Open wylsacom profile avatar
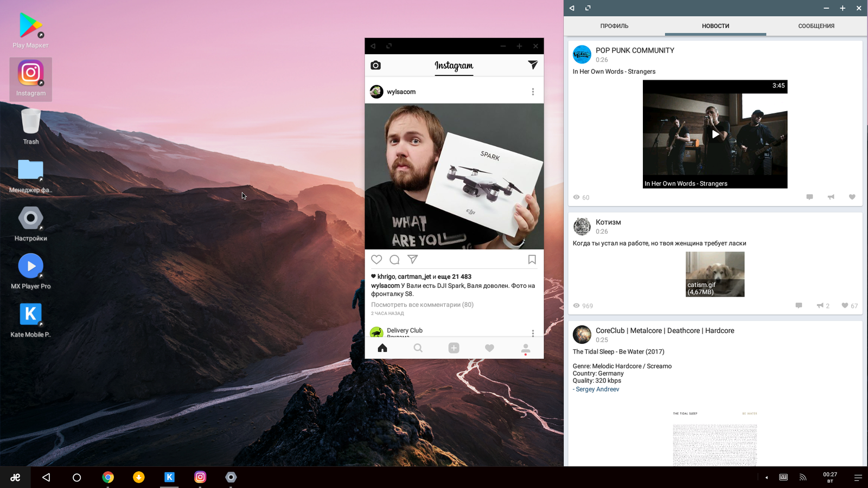The image size is (868, 488). (x=376, y=92)
